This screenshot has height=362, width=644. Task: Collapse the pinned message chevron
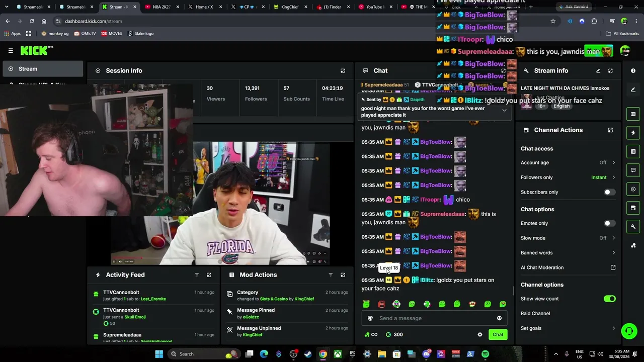click(x=504, y=111)
